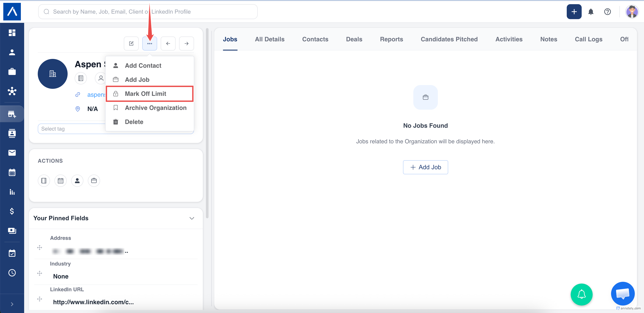The height and width of the screenshot is (313, 644).
Task: Collapse Your Pinned Fields section
Action: click(x=192, y=218)
